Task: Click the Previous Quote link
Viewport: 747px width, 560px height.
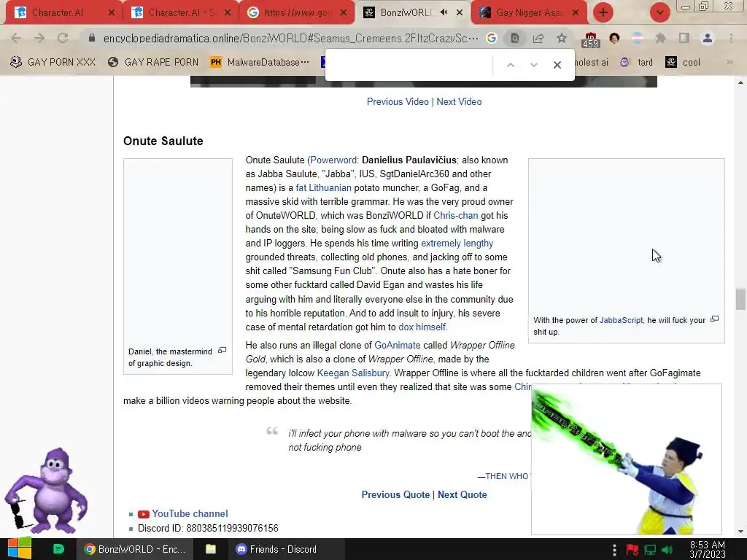Action: (395, 494)
